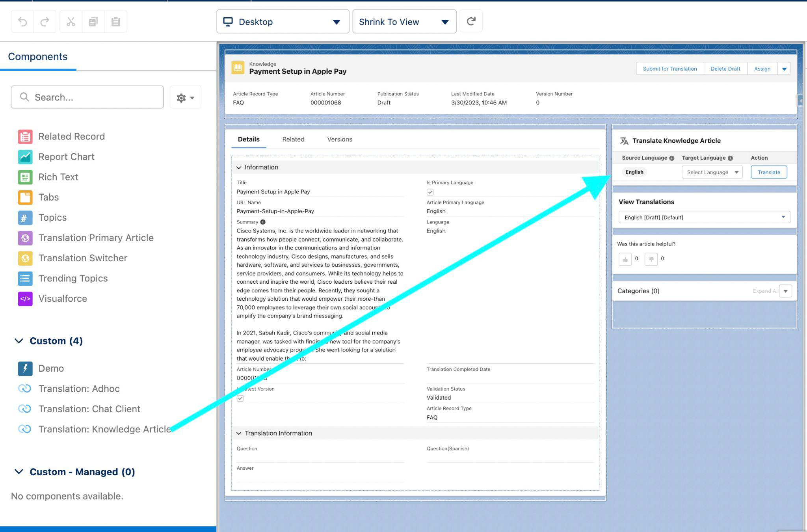The image size is (807, 532).
Task: Click the paste clipboard icon
Action: 115,22
